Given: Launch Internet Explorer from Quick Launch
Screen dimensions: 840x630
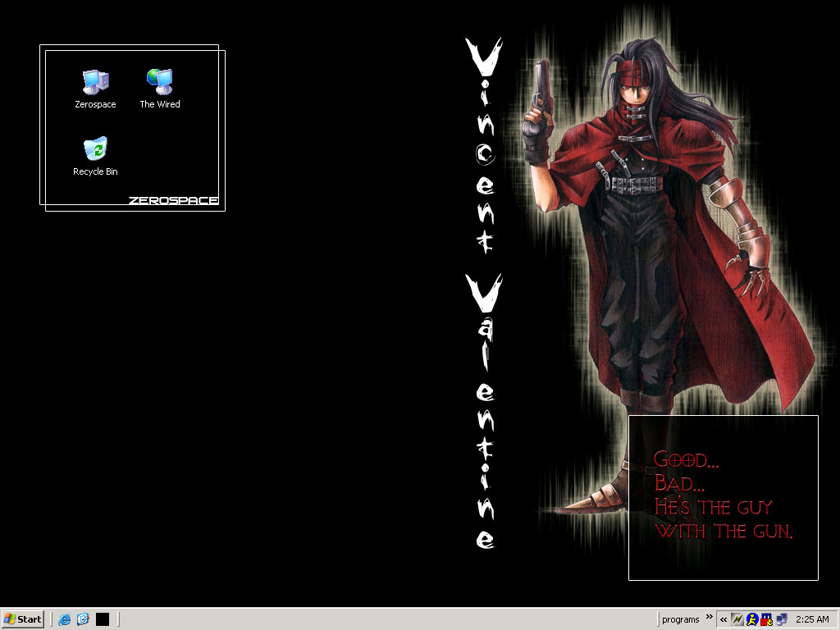Looking at the screenshot, I should coord(65,619).
